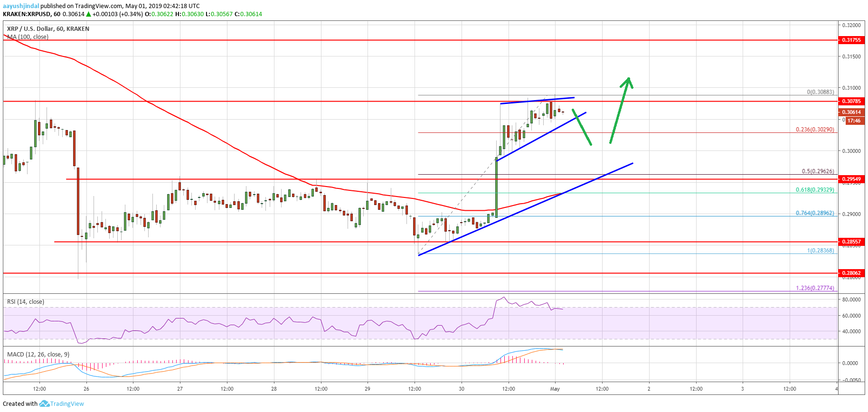Click the 17:46 countdown timer label
Viewport: 868px width, 412px height.
click(854, 121)
